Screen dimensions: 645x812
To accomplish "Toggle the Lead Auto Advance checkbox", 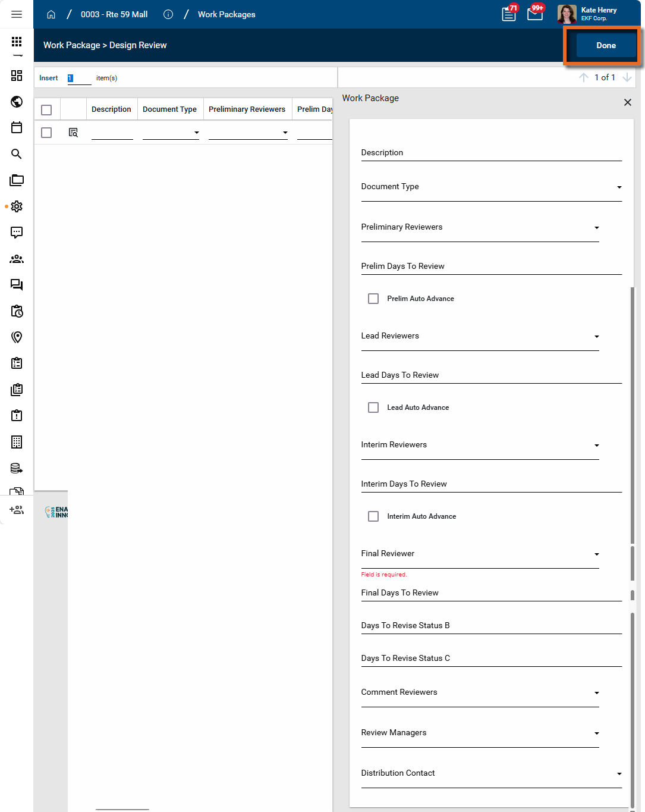I will [x=373, y=407].
